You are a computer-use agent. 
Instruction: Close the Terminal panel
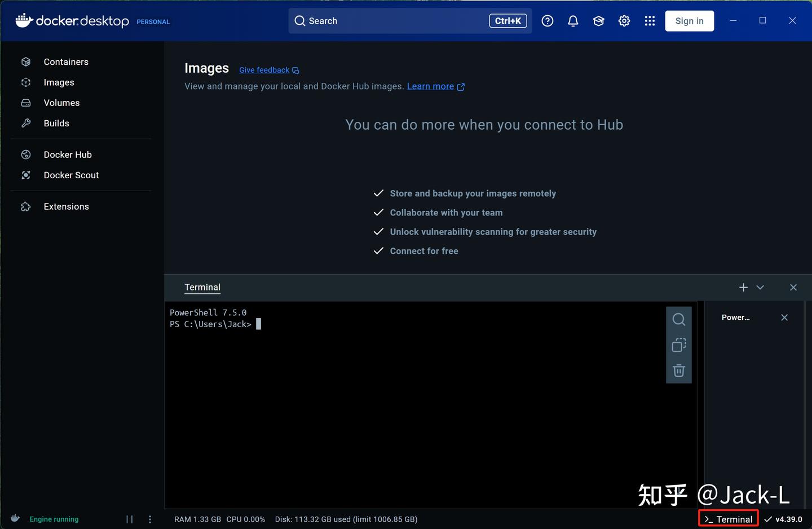(x=793, y=288)
